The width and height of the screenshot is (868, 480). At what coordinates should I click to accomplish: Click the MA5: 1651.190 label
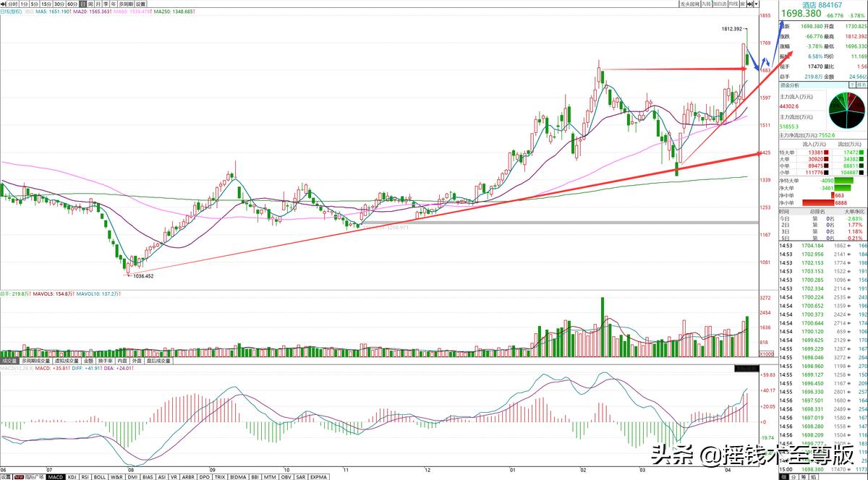pyautogui.click(x=53, y=12)
